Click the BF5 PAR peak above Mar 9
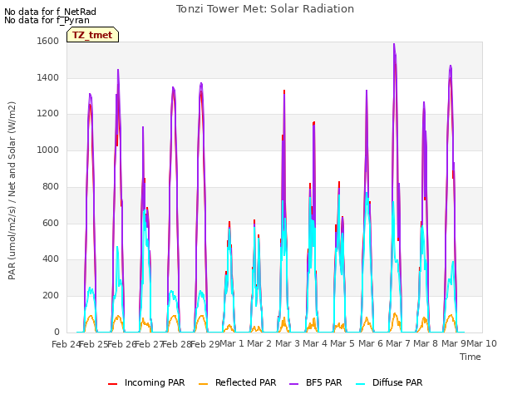Image resolution: width=532 pixels, height=399 pixels. tap(451, 66)
